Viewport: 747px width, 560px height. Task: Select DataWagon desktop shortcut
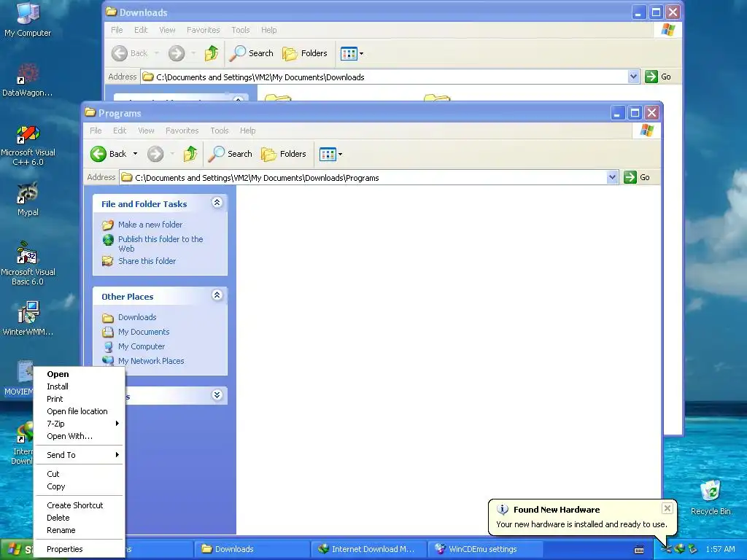[28, 80]
